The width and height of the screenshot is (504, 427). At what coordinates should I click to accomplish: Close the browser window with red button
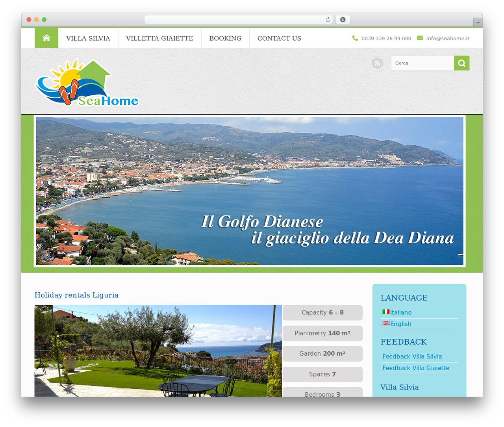pyautogui.click(x=29, y=20)
